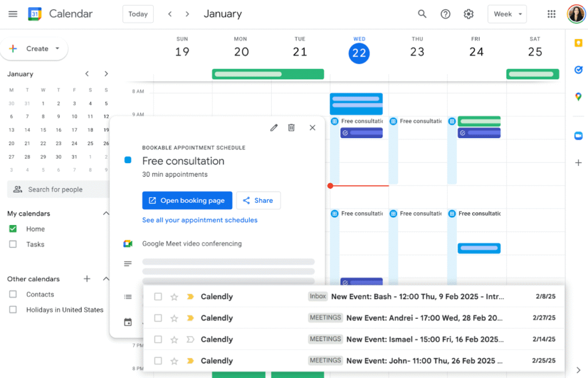Open Google Tasks from the side panel
The height and width of the screenshot is (378, 588).
[x=578, y=70]
